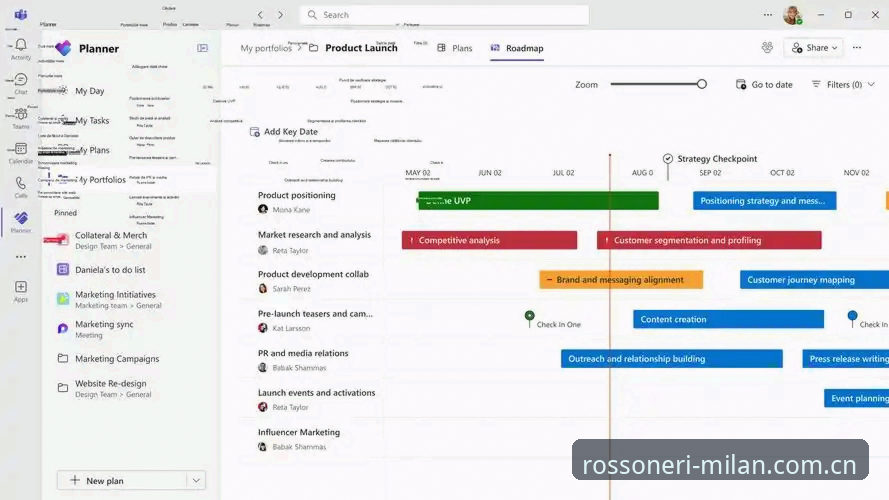Open the Calls phone icon
The width and height of the screenshot is (889, 500).
21,183
